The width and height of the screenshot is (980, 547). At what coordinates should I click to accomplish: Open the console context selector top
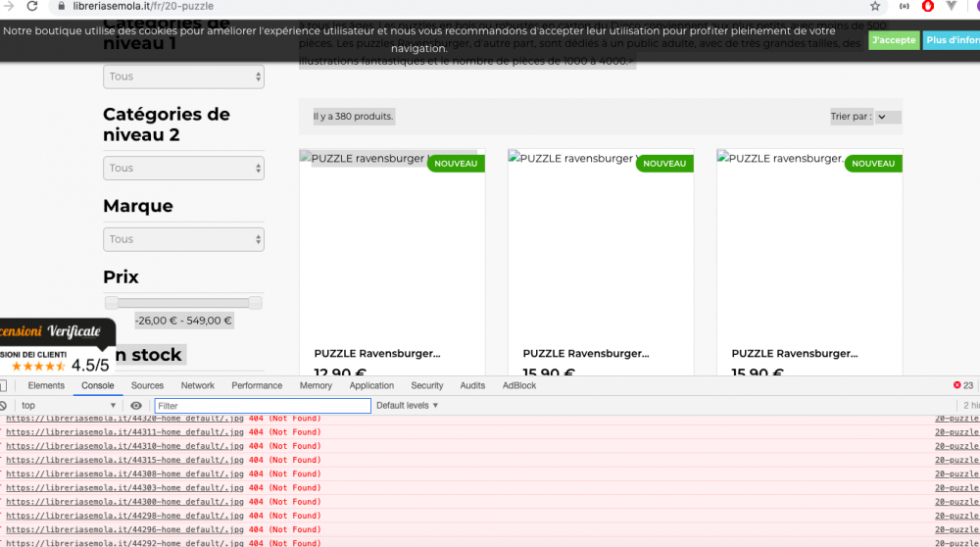pos(69,405)
